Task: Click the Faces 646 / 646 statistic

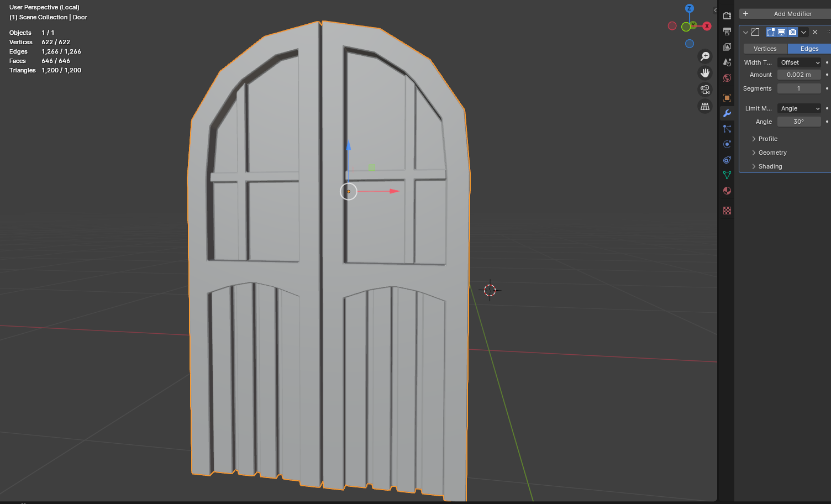Action: (40, 61)
